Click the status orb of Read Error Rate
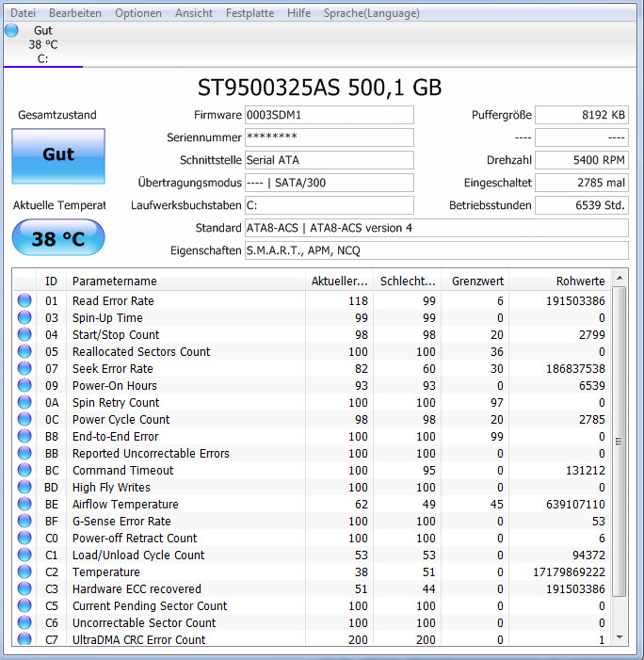The width and height of the screenshot is (644, 660). click(x=24, y=300)
